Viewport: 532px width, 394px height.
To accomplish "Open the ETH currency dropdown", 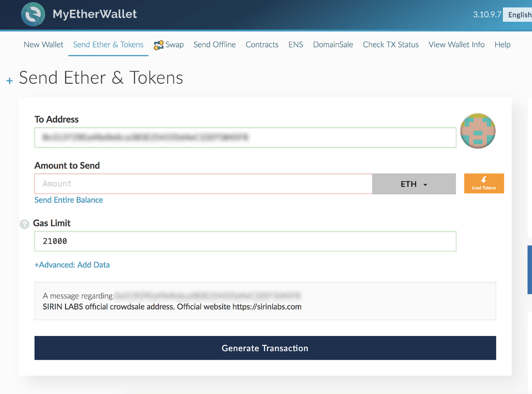I will tap(414, 184).
